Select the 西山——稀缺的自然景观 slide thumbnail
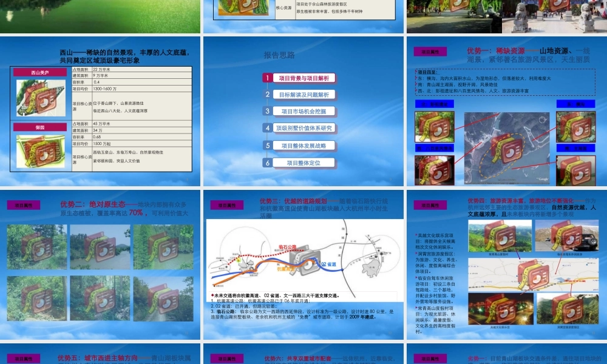The image size is (607, 364). (100, 111)
